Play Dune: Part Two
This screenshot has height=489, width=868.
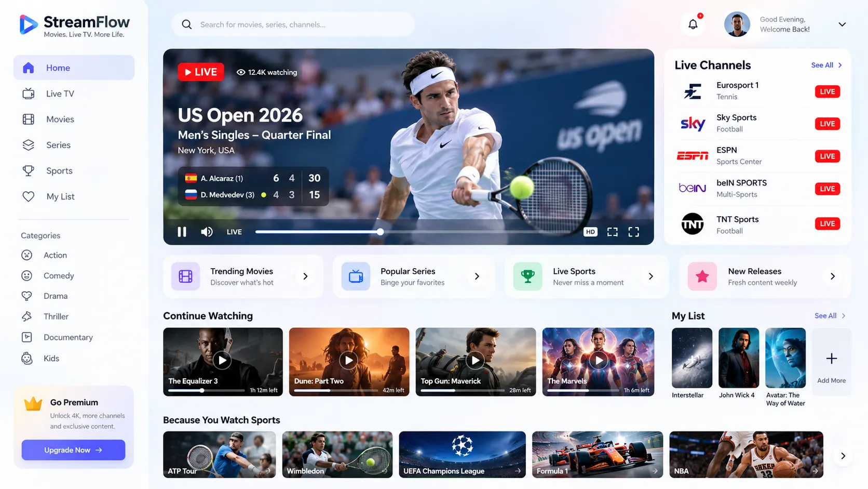pos(348,360)
